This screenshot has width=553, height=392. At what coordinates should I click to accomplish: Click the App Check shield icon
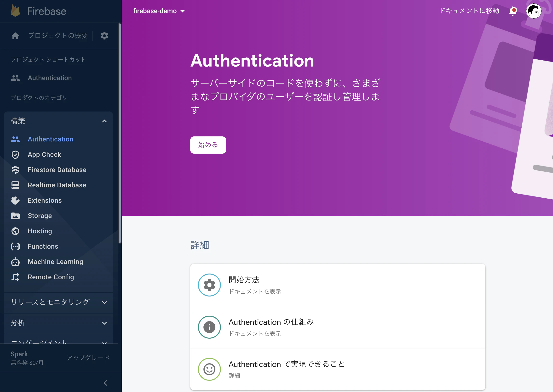coord(15,155)
